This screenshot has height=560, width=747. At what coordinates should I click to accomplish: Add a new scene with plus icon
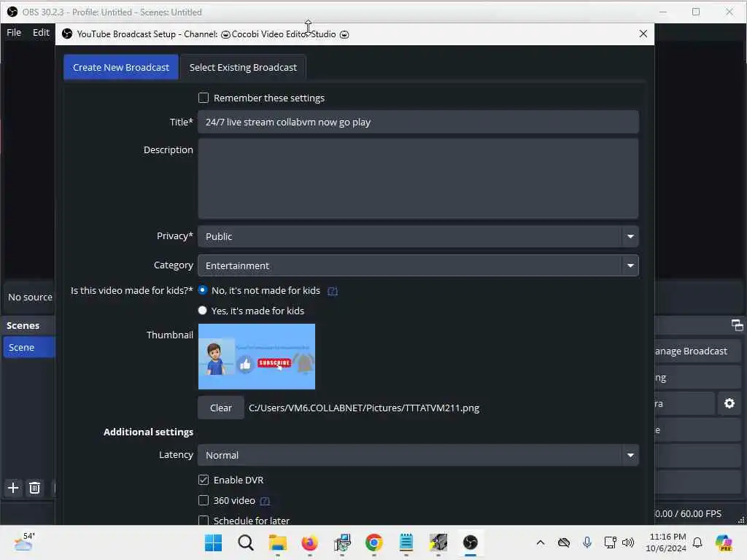coord(13,488)
